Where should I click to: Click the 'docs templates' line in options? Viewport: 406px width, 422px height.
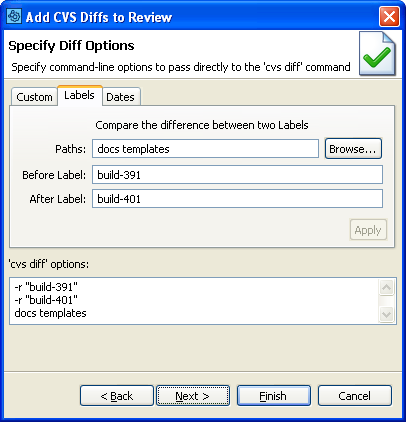coord(50,313)
